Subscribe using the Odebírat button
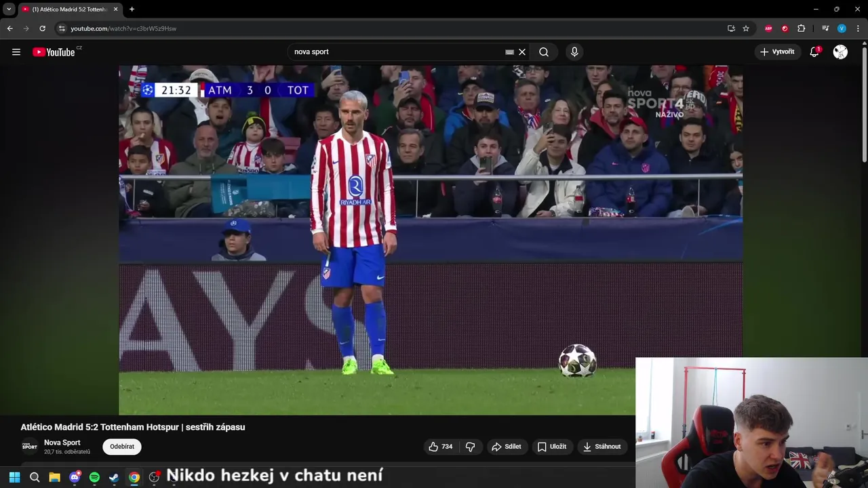The image size is (868, 488). tap(122, 447)
